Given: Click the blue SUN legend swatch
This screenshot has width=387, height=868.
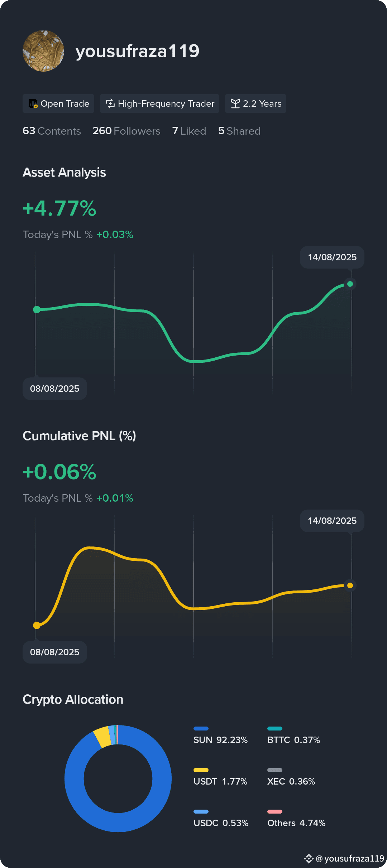Looking at the screenshot, I should point(201,728).
